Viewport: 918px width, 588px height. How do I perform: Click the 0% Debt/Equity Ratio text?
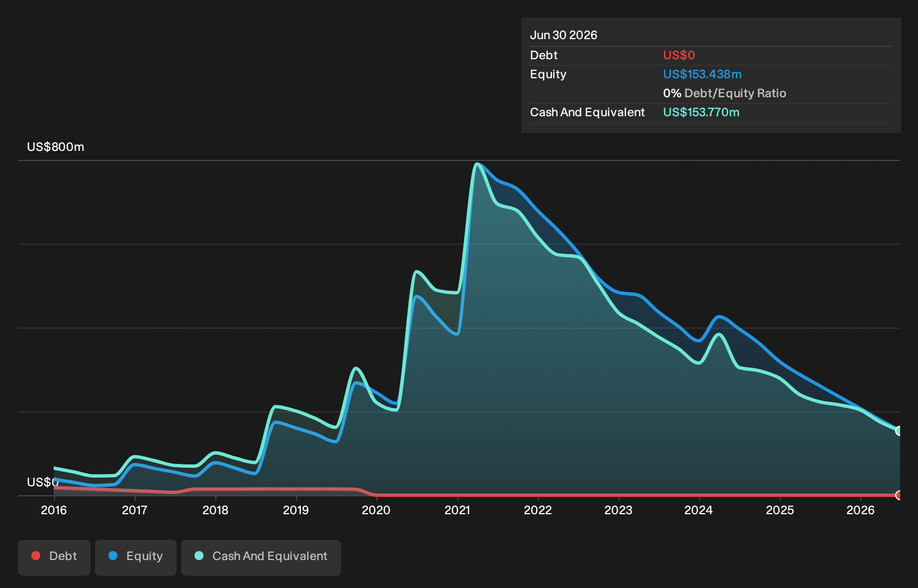pos(725,93)
